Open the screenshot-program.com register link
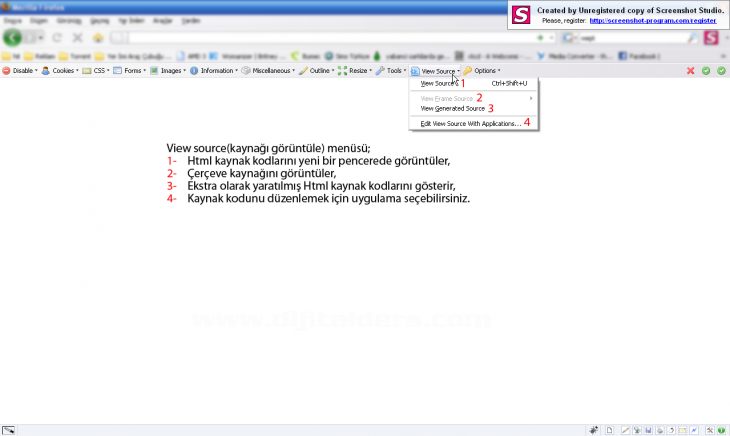Image resolution: width=730 pixels, height=436 pixels. tap(653, 19)
